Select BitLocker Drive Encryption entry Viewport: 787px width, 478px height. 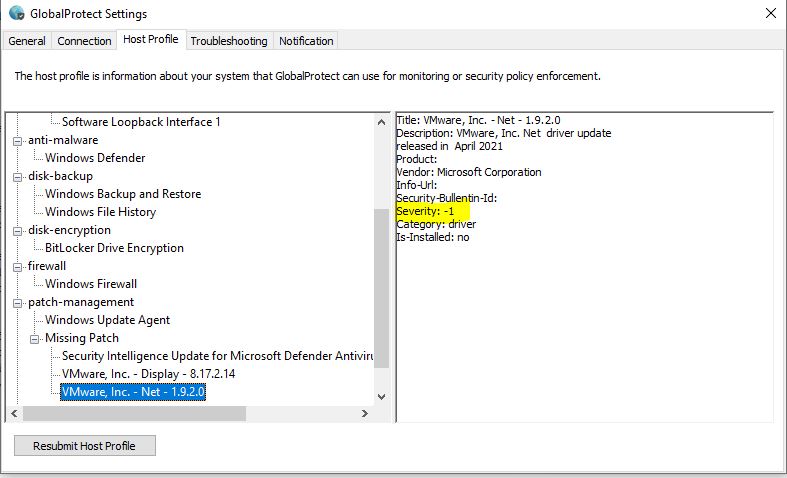coord(114,248)
